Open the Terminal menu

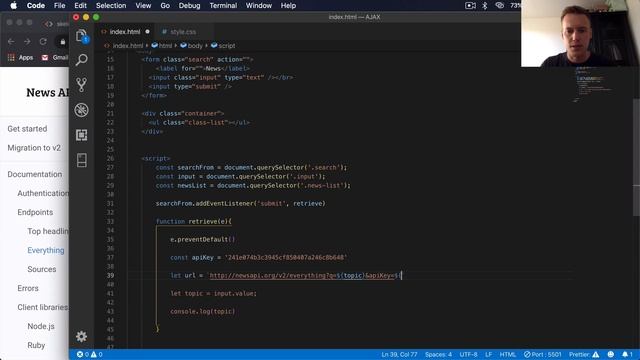click(223, 6)
